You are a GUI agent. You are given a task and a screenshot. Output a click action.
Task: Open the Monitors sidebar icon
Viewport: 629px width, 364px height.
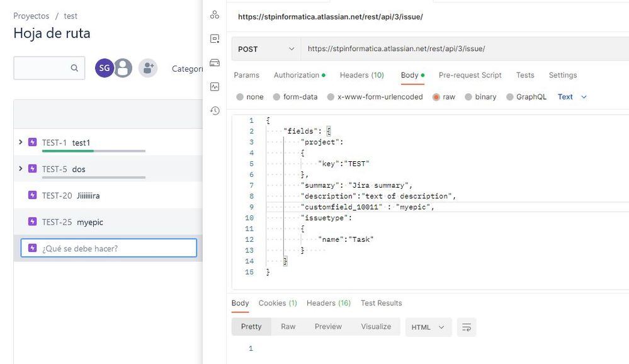coord(215,86)
